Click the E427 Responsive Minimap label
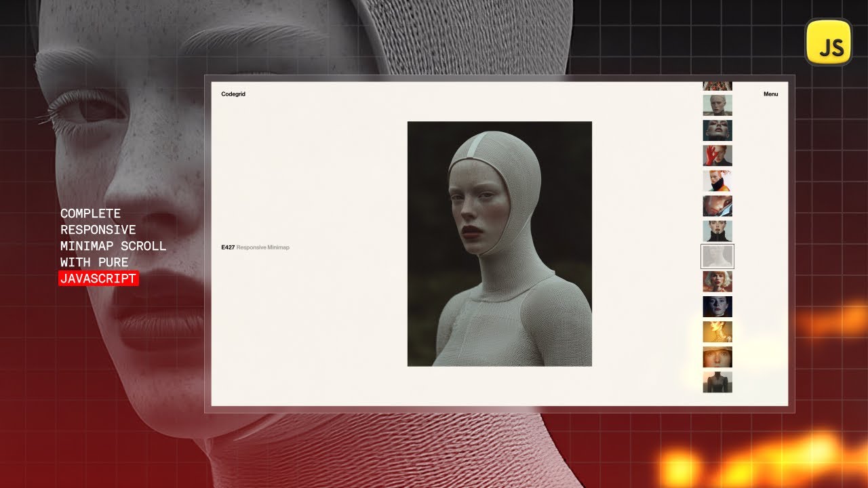 tap(255, 247)
